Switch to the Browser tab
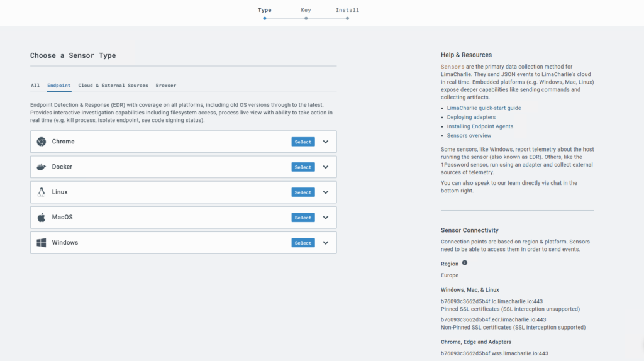This screenshot has height=361, width=644. coord(166,86)
